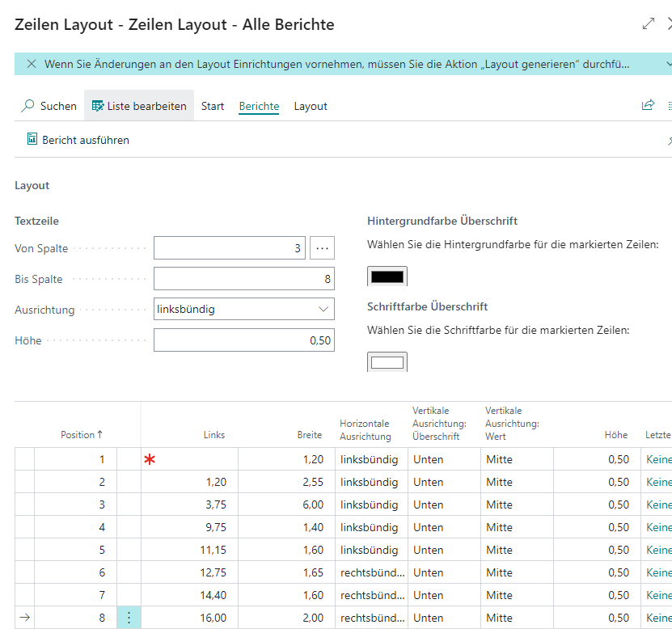Click the Suchen magnifier icon
The width and height of the screenshot is (672, 629).
[28, 106]
